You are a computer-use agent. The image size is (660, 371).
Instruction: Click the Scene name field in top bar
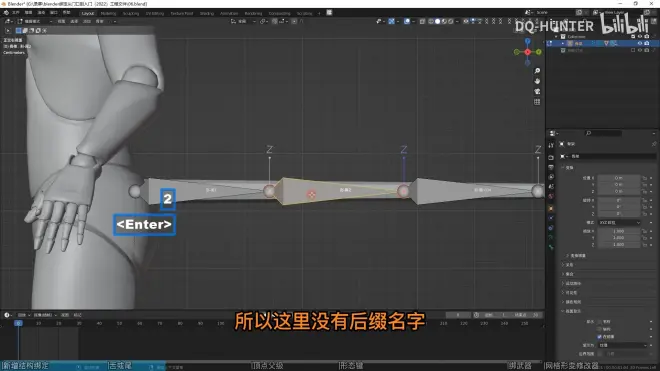click(x=554, y=13)
